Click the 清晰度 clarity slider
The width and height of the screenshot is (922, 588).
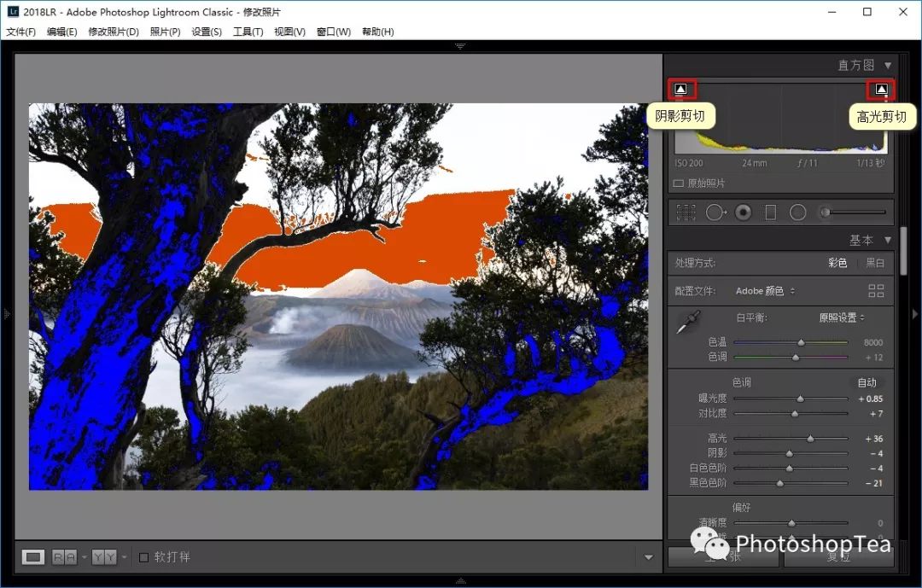coord(791,523)
